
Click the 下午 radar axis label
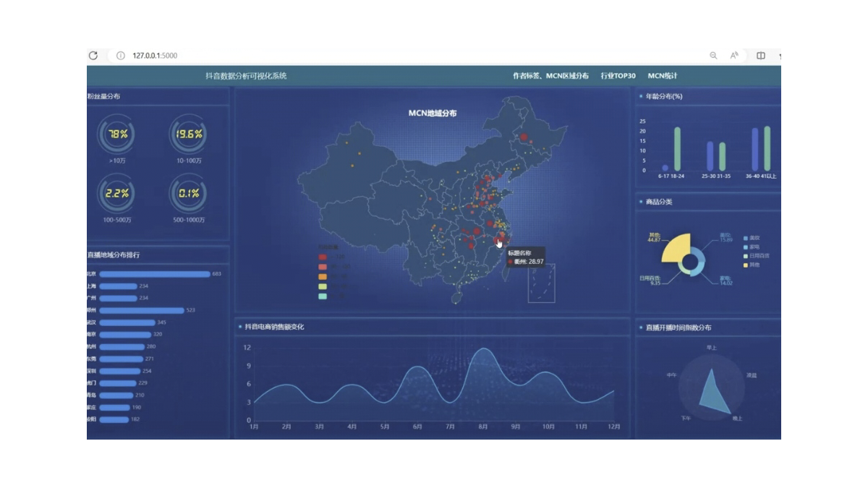click(686, 418)
